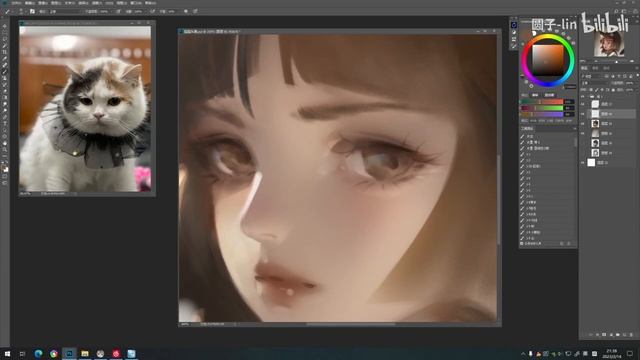Viewport: 640px width, 360px height.
Task: Toggle lock image pixels brush icon
Action: tap(596, 90)
